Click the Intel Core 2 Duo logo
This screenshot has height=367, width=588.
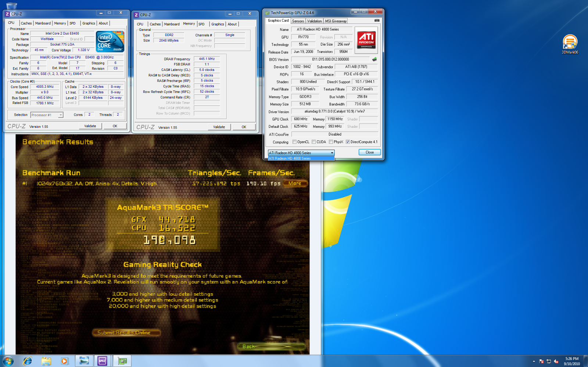click(110, 42)
